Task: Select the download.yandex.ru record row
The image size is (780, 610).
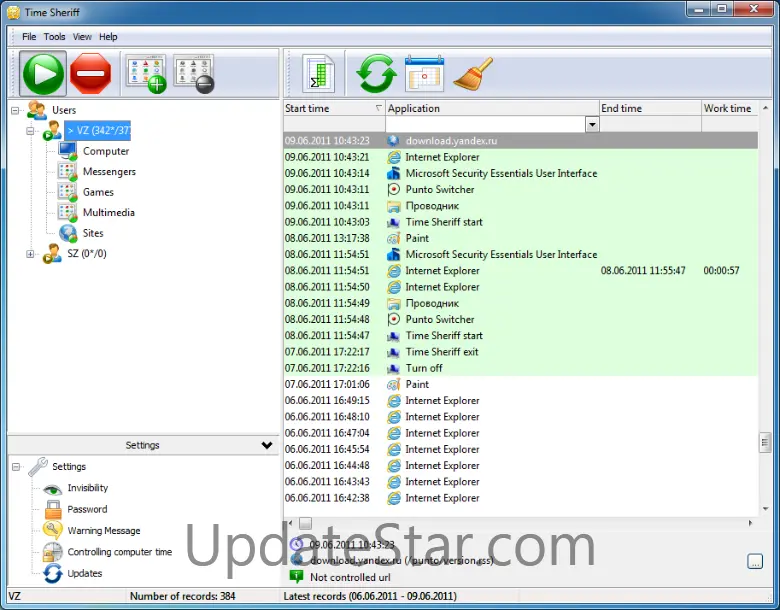Action: tap(521, 141)
